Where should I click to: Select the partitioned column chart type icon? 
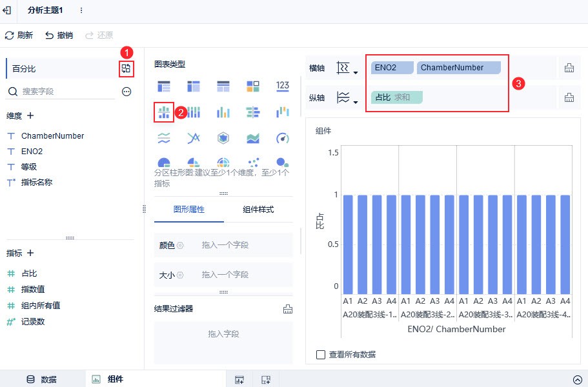tap(163, 113)
